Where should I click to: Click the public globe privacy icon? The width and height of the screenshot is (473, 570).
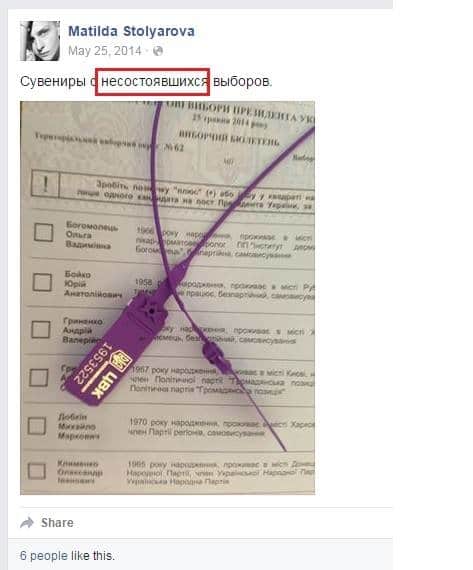tap(158, 51)
